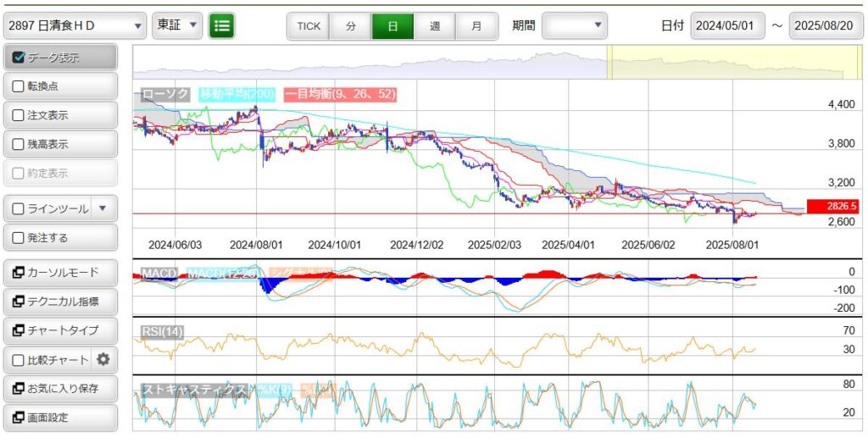Open カーソルモード window icon
Viewport: 868px width, 443px height.
[x=19, y=273]
